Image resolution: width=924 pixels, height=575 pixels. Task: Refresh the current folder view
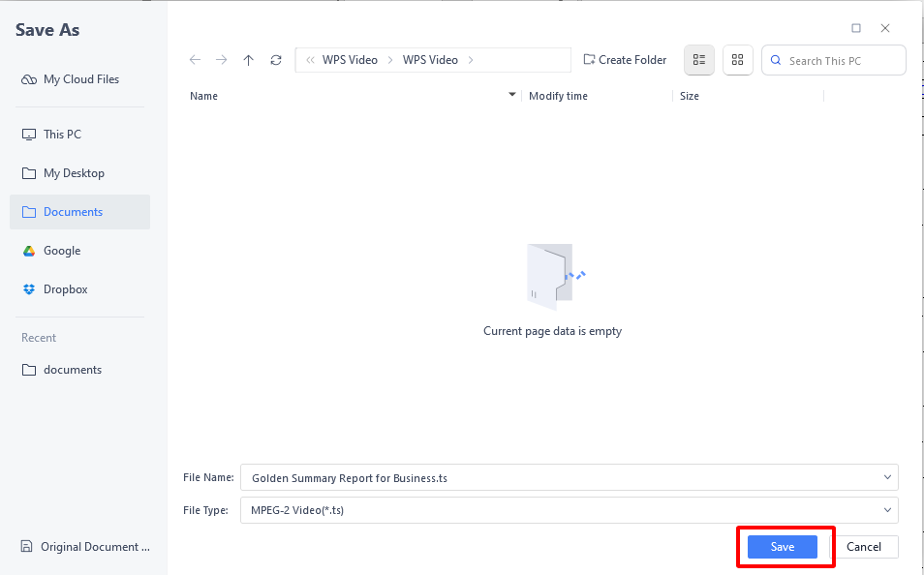[x=275, y=59]
